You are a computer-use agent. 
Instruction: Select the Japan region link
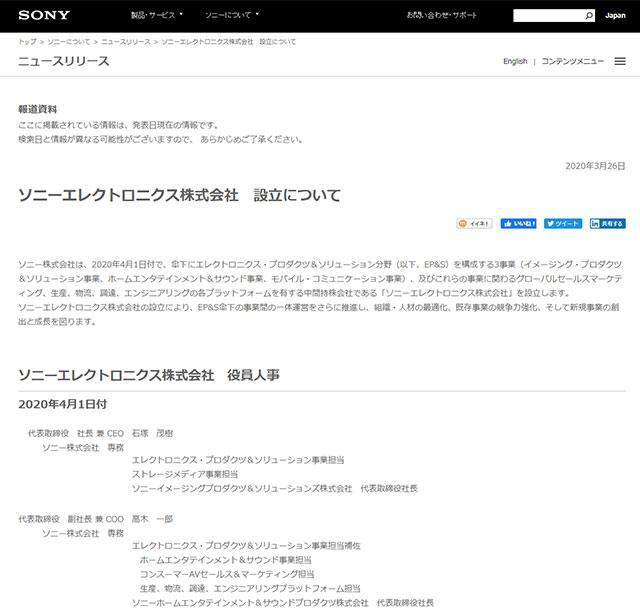pyautogui.click(x=615, y=16)
